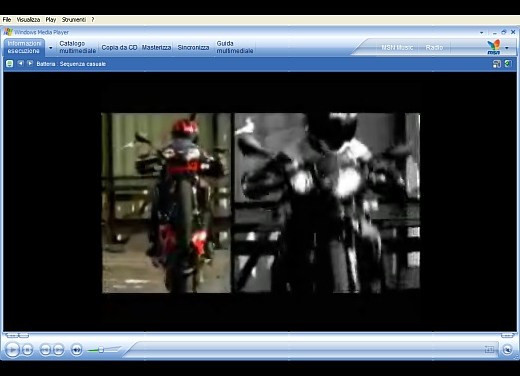The height and width of the screenshot is (376, 520).
Task: Open the ? help menu
Action: pyautogui.click(x=93, y=20)
